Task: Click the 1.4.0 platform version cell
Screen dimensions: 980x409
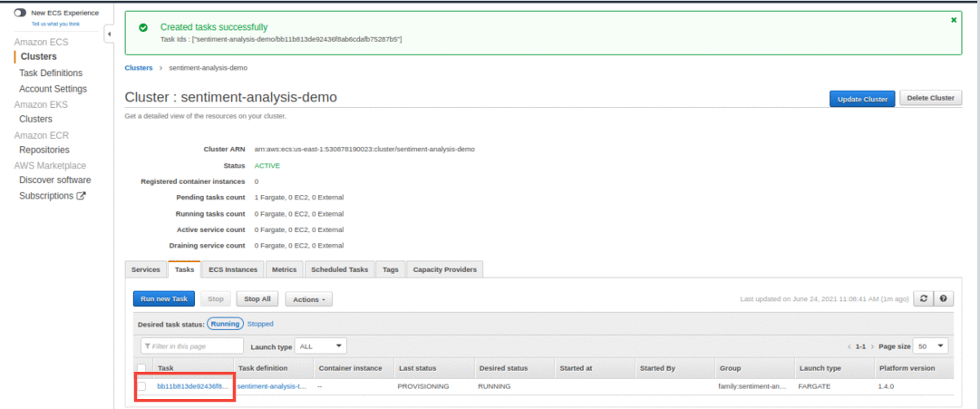Action: tap(886, 386)
